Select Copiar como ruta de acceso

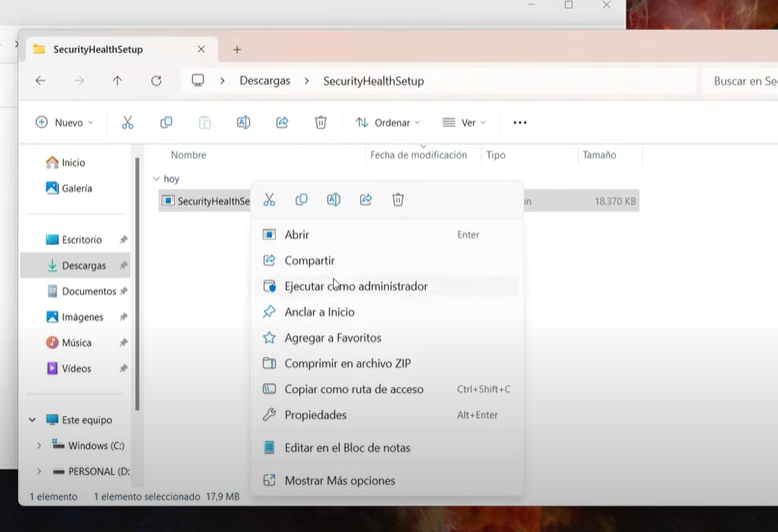pyautogui.click(x=387, y=389)
